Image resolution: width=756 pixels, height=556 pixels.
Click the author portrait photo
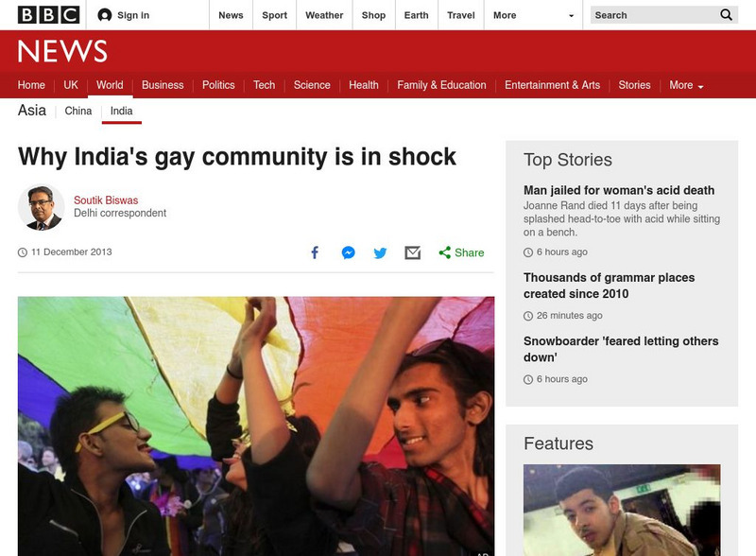[x=41, y=207]
